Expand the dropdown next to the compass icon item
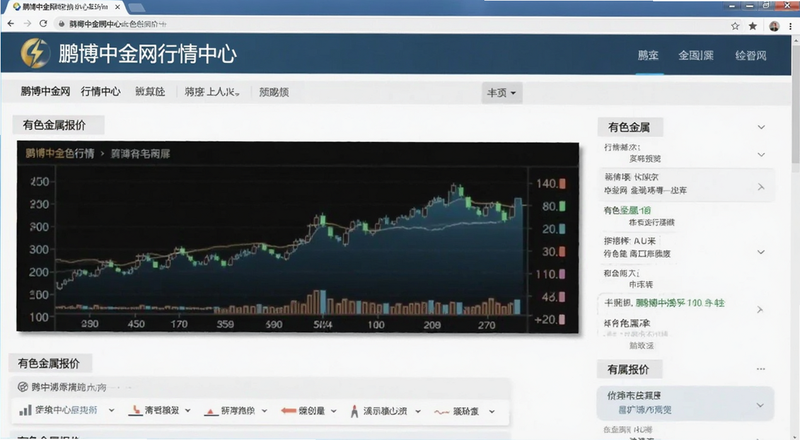This screenshot has width=800, height=440. 418,411
